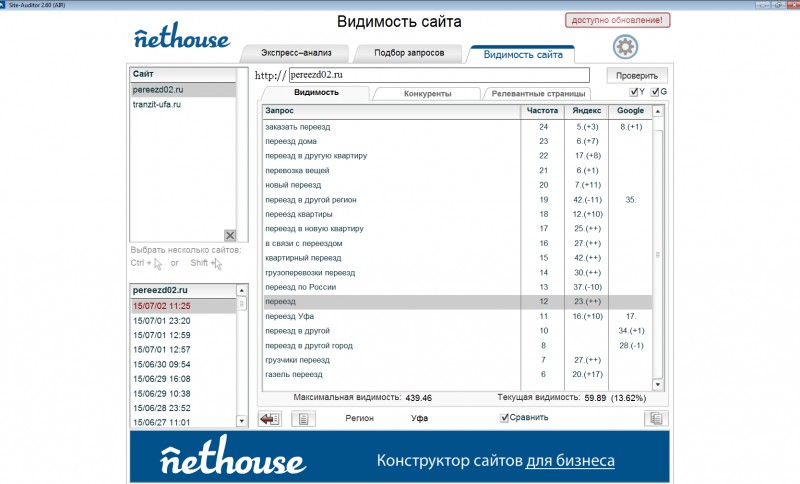Click the nethouse logo at top
The image size is (800, 484).
tap(182, 36)
